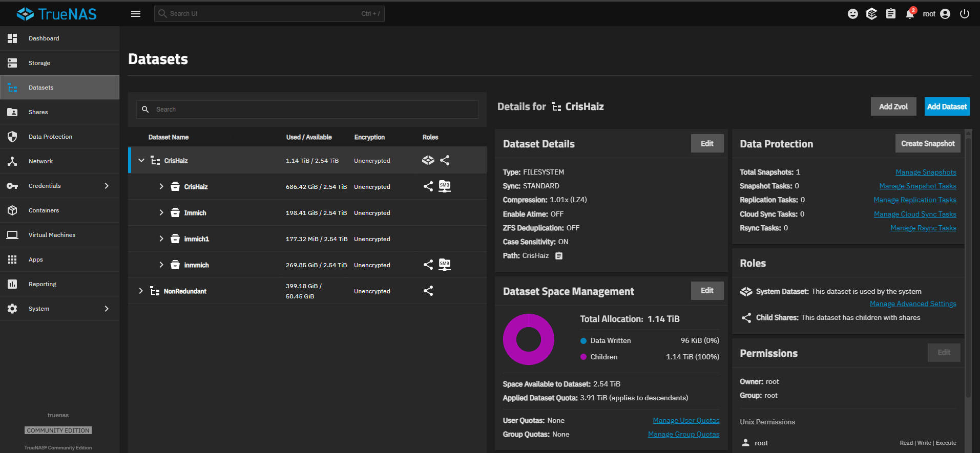The width and height of the screenshot is (980, 453).
Task: Click the TrueCommand status icon
Action: 871,14
